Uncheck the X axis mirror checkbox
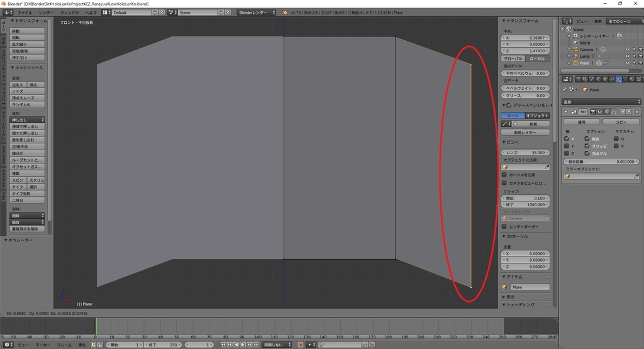Viewport: 644px width, 349px height. (567, 139)
